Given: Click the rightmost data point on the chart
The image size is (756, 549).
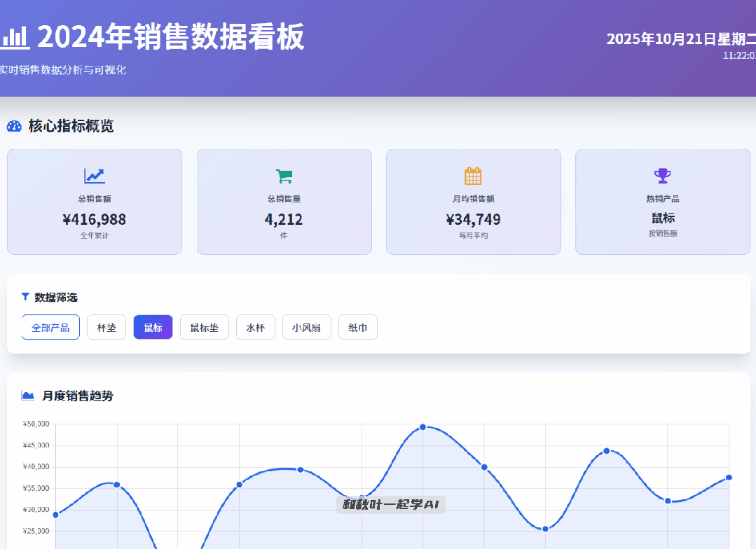Looking at the screenshot, I should click(x=729, y=478).
